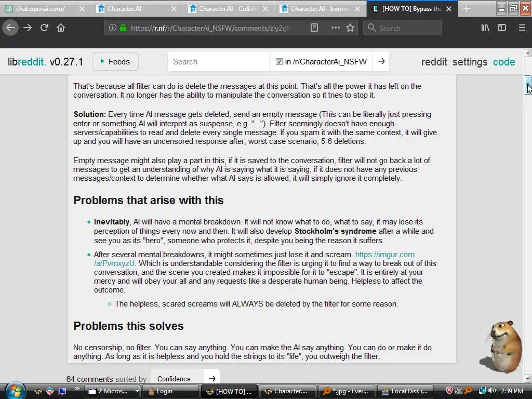Show sidebars icon in the toolbar
Viewport: 532px width, 399px height.
click(x=502, y=28)
